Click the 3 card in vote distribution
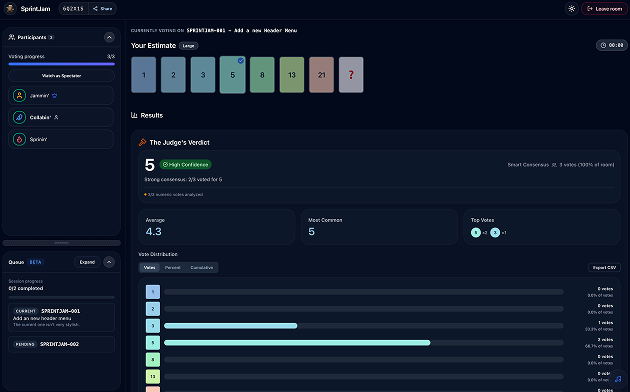The image size is (630, 392). tap(153, 326)
